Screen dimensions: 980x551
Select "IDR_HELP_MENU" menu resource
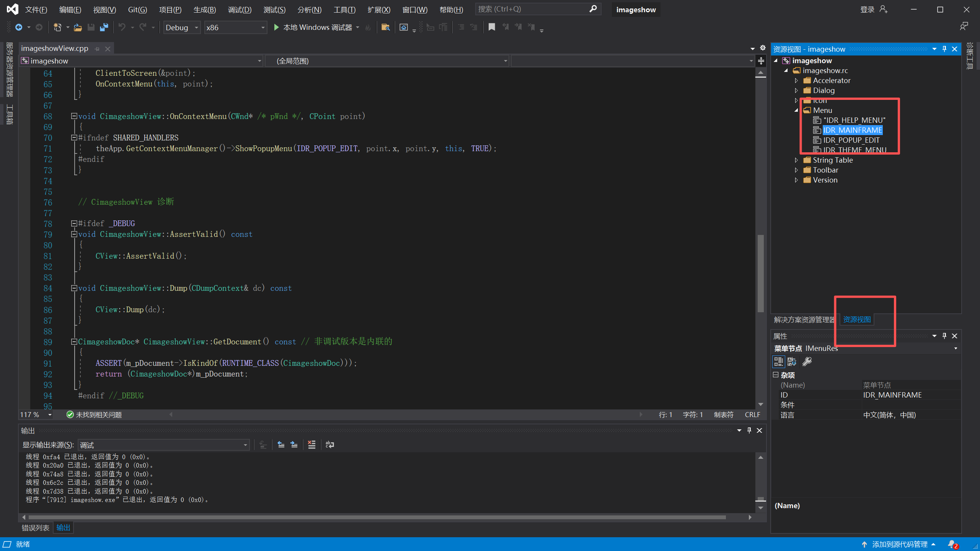[x=854, y=120]
